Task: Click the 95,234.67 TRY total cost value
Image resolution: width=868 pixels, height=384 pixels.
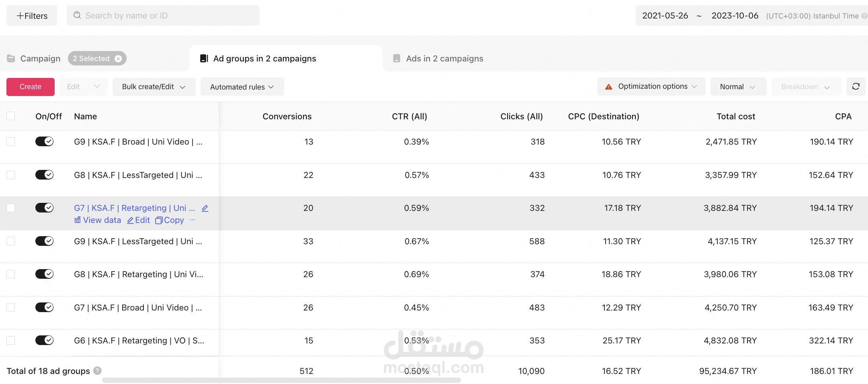Action: click(x=728, y=371)
